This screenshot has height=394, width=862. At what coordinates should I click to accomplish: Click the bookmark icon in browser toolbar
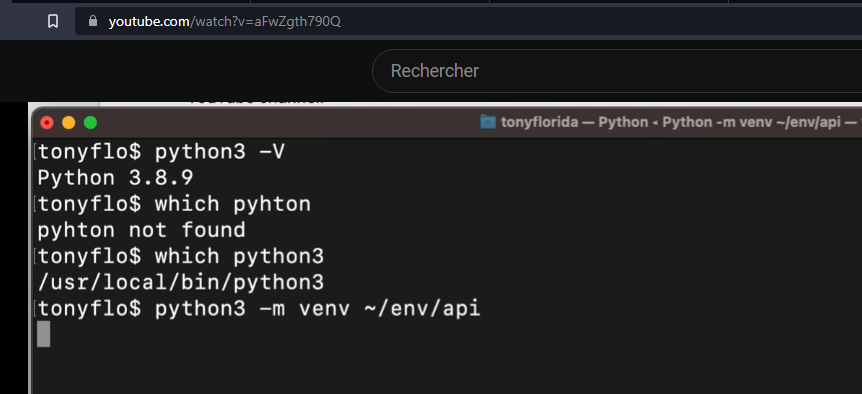tap(53, 21)
